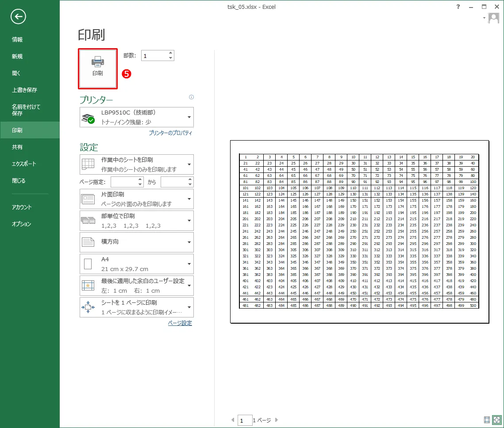This screenshot has height=428, width=504.
Task: Open the one-sided printing dropdown
Action: pyautogui.click(x=137, y=199)
